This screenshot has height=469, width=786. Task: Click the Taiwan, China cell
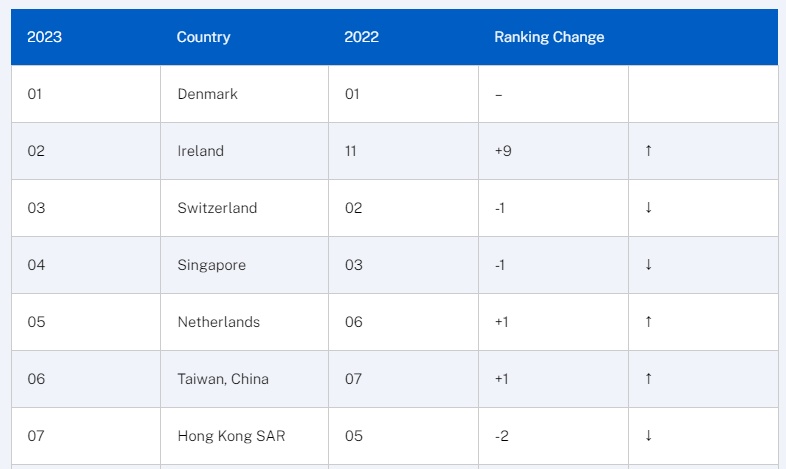point(222,379)
